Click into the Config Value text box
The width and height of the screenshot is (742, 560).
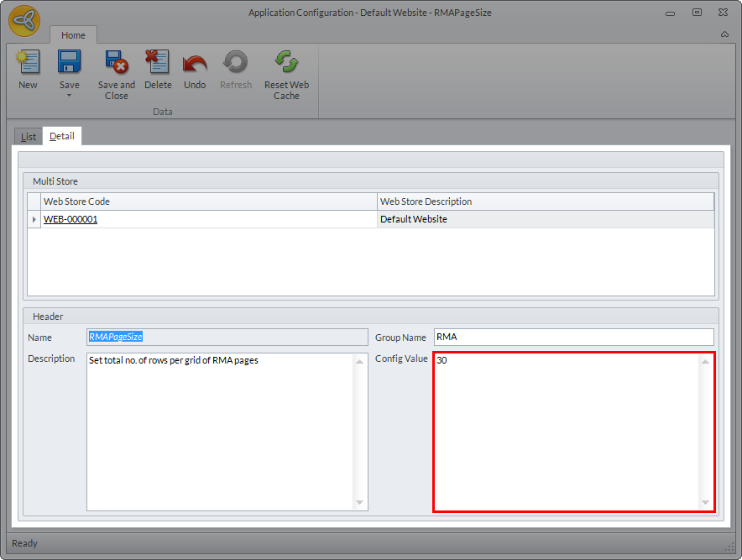567,432
